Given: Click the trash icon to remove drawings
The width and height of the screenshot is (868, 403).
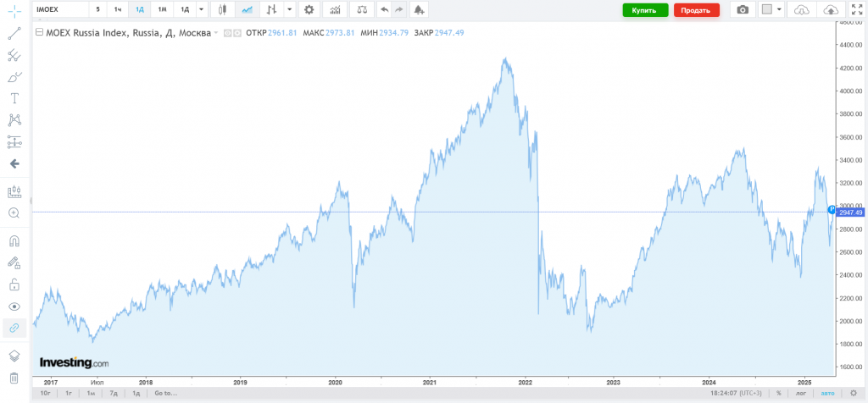Looking at the screenshot, I should [14, 378].
